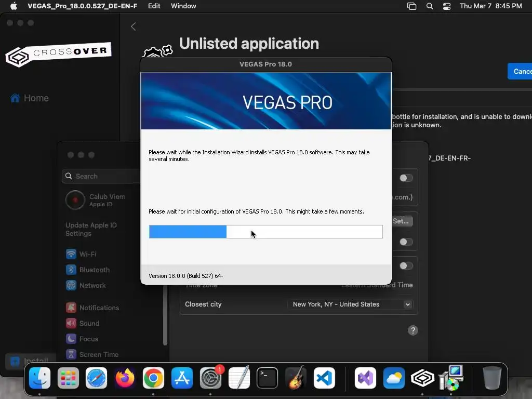Viewport: 532px width, 399px height.
Task: Open the Edit menu
Action: click(154, 6)
